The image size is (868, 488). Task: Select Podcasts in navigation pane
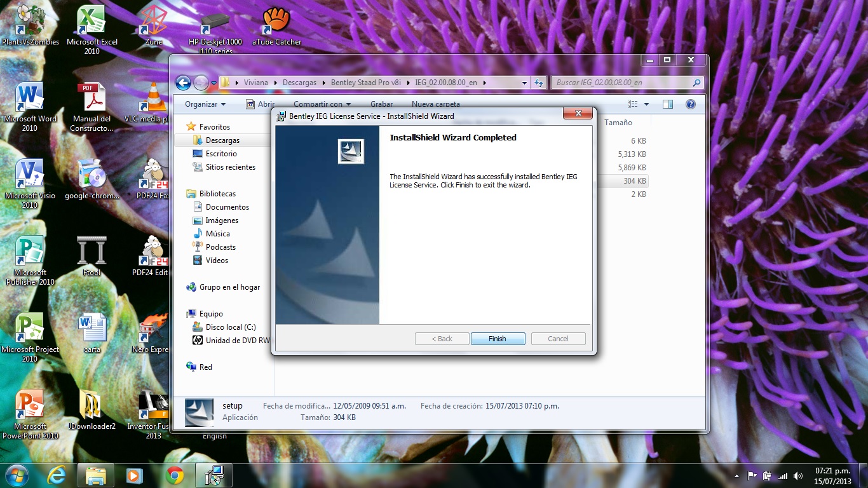(x=220, y=247)
